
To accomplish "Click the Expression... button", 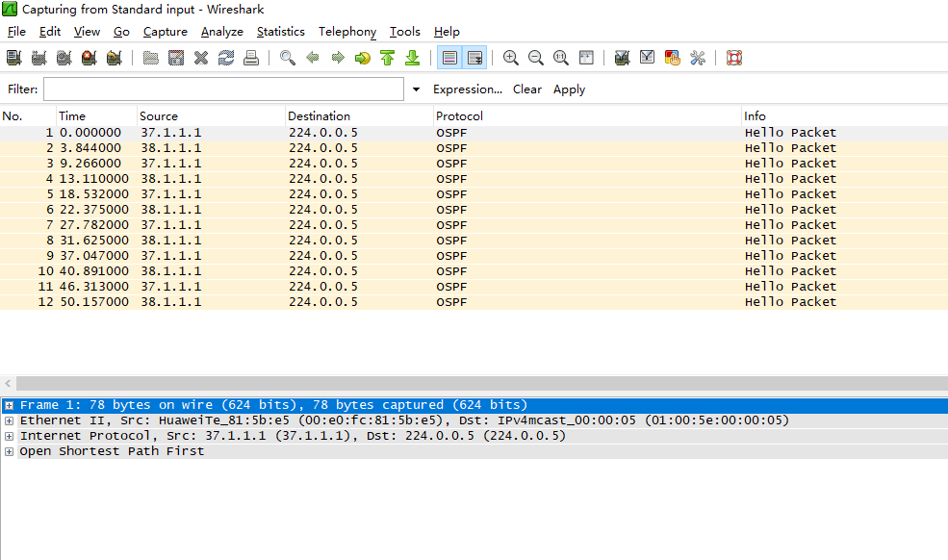I will pos(468,89).
